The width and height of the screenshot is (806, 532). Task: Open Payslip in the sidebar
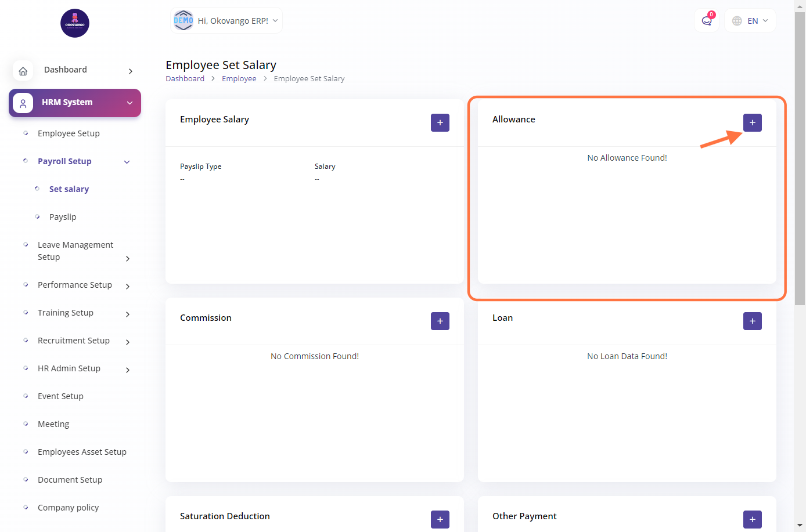click(63, 217)
